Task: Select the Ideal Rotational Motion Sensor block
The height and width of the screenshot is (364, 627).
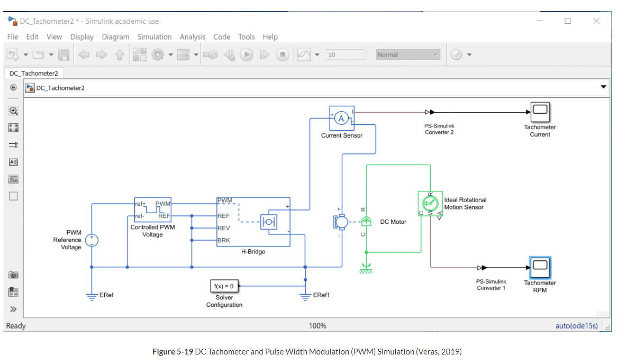Action: [x=430, y=204]
